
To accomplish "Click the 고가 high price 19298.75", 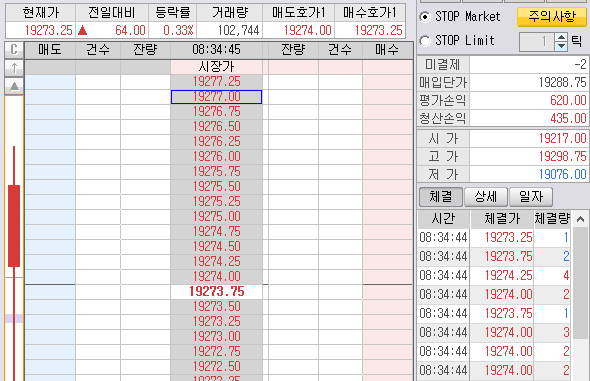I will point(563,156).
